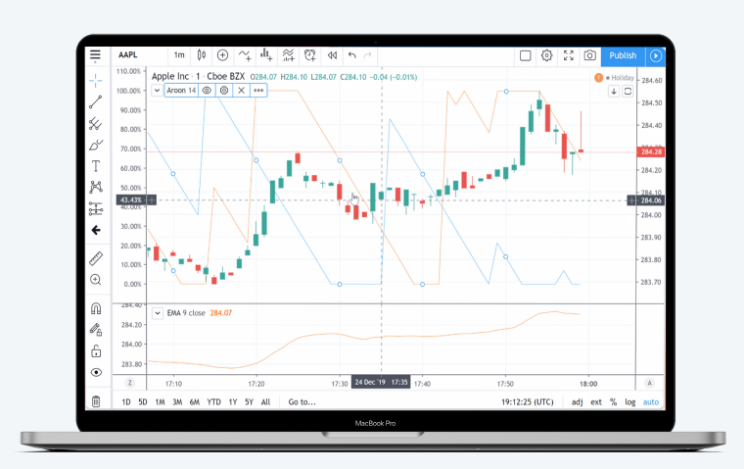Toggle magnet mode
The height and width of the screenshot is (469, 744).
96,309
